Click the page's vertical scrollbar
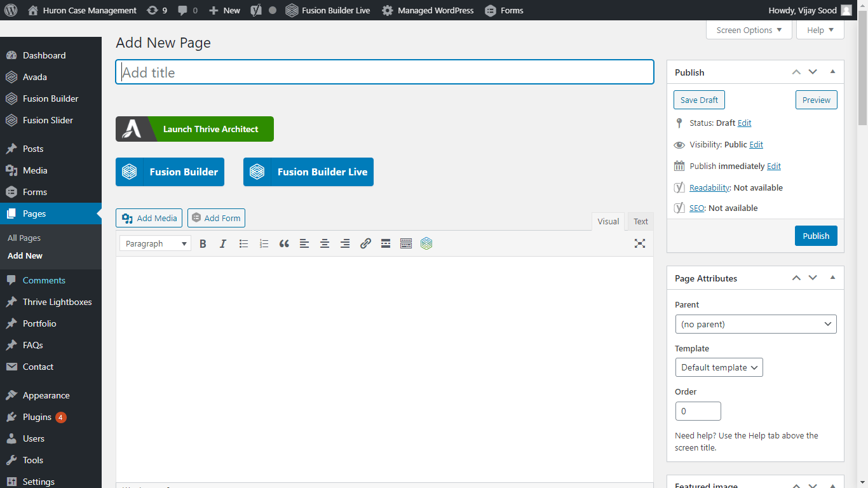Screen dimensions: 868x488 point(862,70)
